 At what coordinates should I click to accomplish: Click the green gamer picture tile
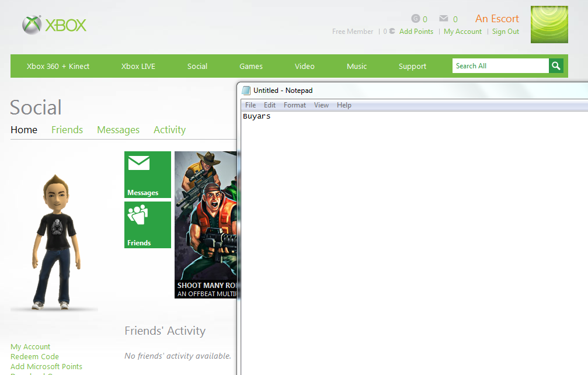click(549, 25)
